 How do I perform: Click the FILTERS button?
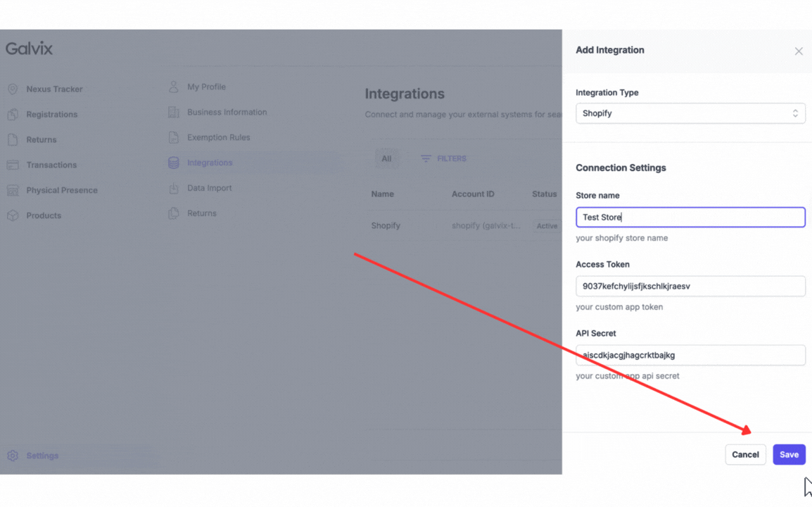[444, 158]
